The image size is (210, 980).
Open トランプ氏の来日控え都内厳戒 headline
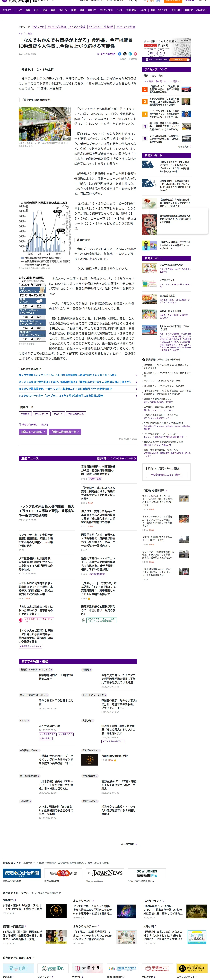(46, 511)
